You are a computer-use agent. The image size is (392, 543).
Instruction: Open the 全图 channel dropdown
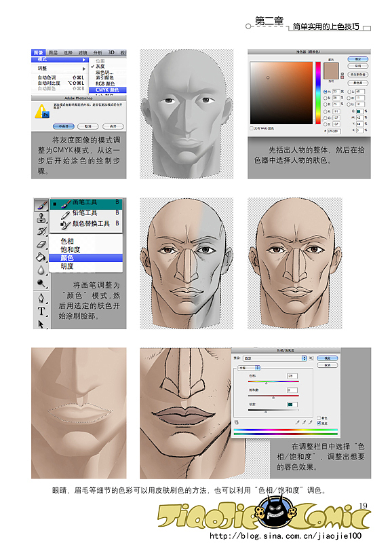coord(249,368)
